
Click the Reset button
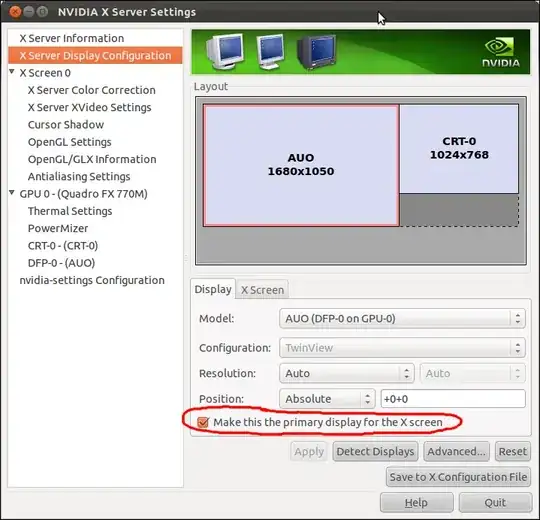point(513,451)
